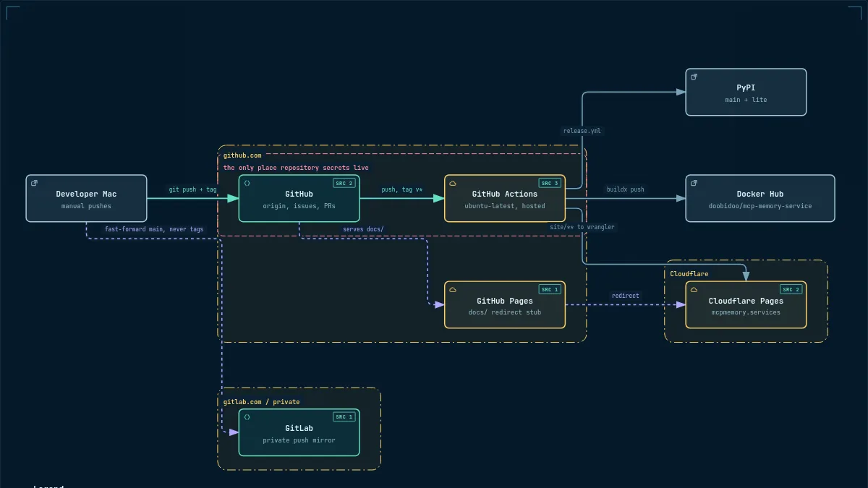Click "docs/ redirect stub" subtitle
868x488 pixels.
[x=505, y=312]
